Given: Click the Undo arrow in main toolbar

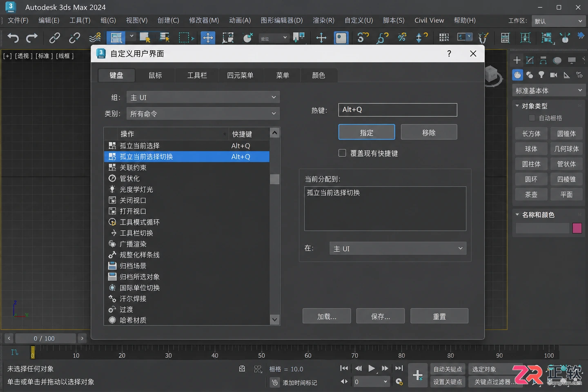Looking at the screenshot, I should click(13, 38).
